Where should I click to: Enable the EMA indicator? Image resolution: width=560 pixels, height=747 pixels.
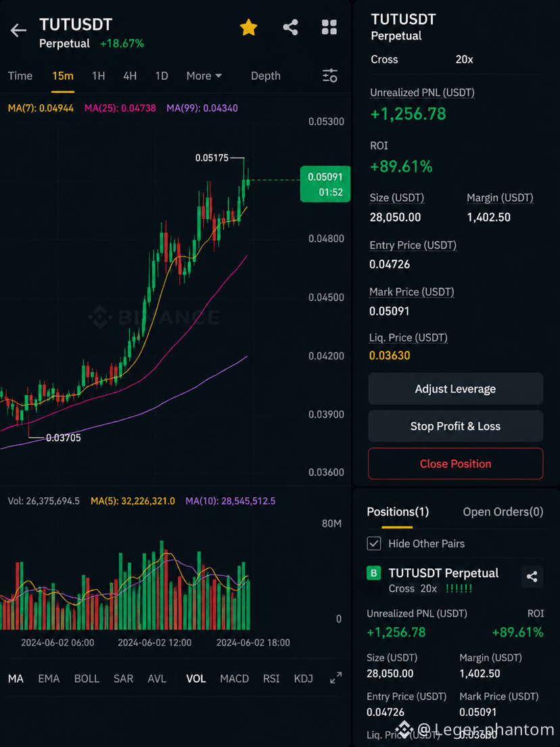click(49, 679)
